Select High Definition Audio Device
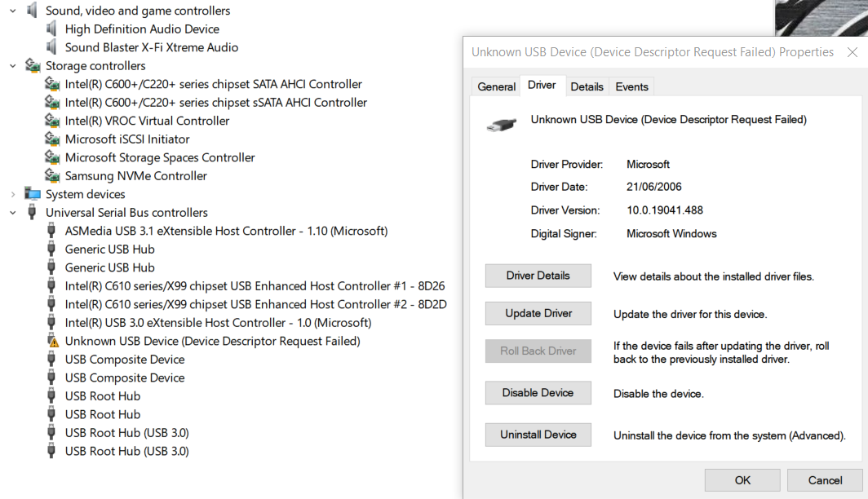 tap(142, 29)
